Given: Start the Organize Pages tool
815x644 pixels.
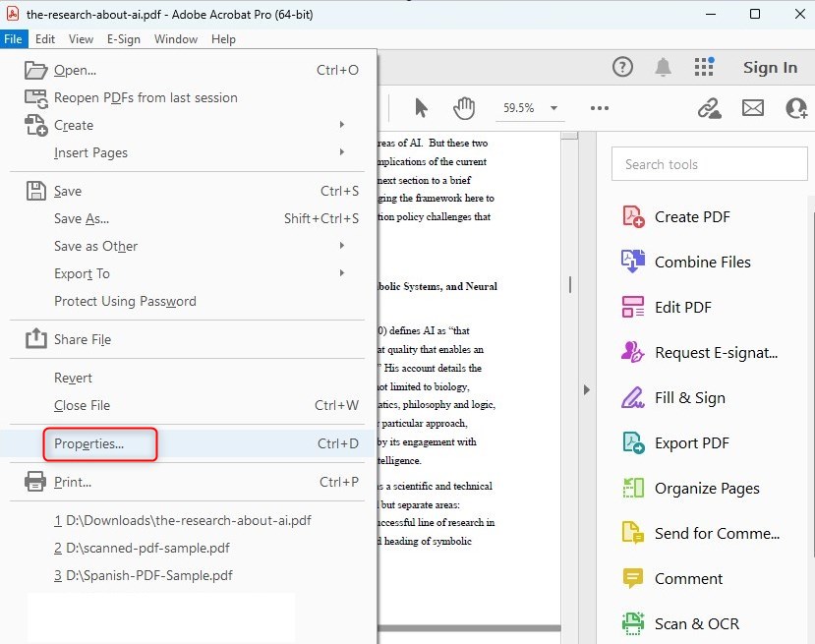Looking at the screenshot, I should 707,488.
